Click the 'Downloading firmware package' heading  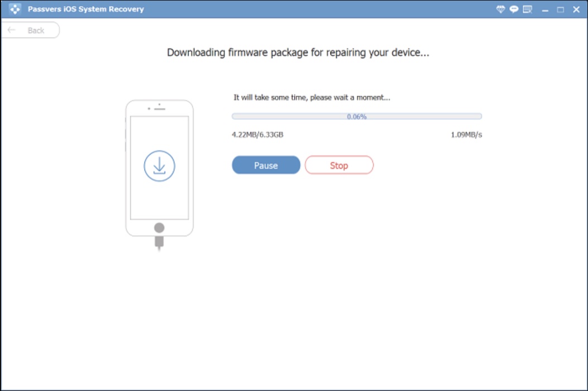click(x=298, y=53)
